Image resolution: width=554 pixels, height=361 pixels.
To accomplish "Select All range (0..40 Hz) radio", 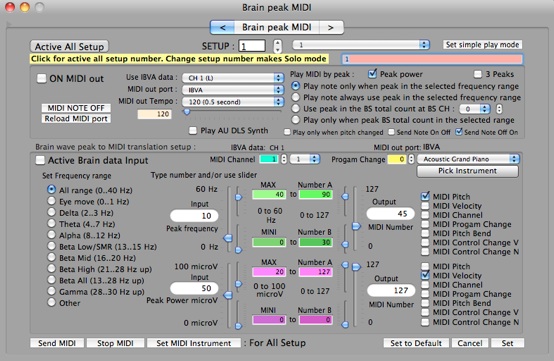I will point(52,190).
